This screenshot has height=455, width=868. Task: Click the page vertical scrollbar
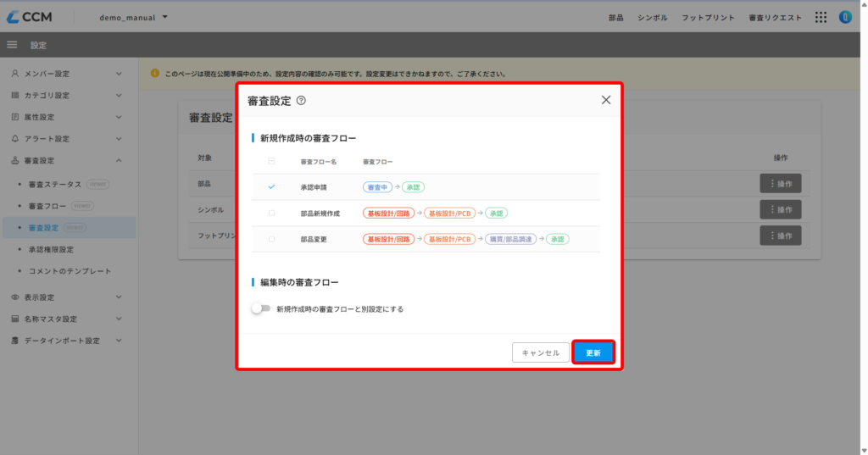864,227
